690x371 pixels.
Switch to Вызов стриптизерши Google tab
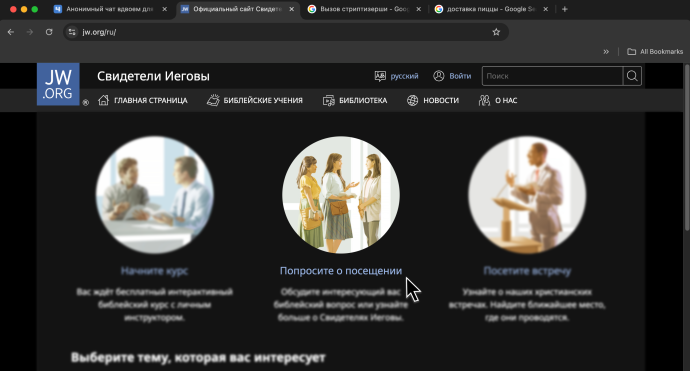coord(364,9)
